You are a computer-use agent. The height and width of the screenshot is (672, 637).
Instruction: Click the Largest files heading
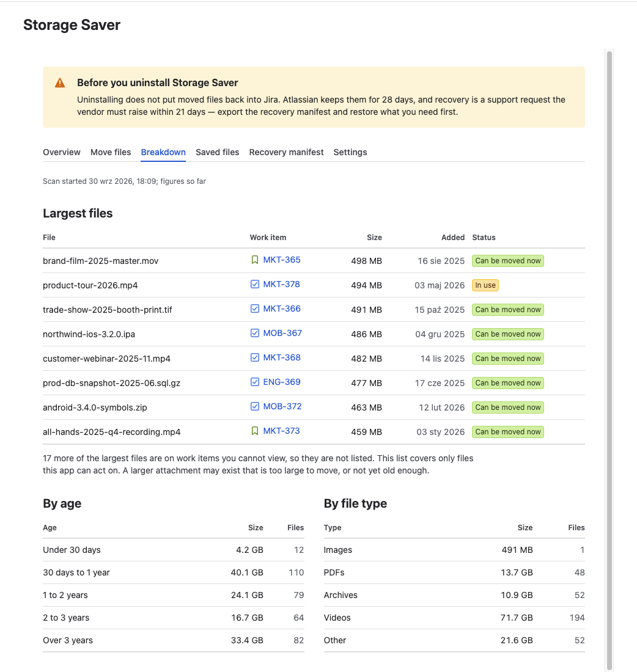[78, 213]
